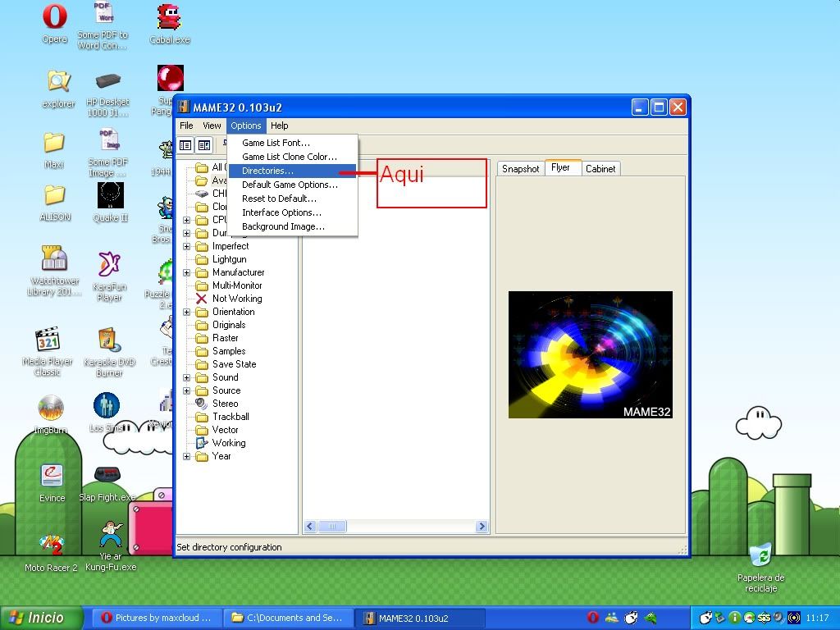
Task: Launch Slap Fight.exe desktop icon
Action: tap(107, 483)
